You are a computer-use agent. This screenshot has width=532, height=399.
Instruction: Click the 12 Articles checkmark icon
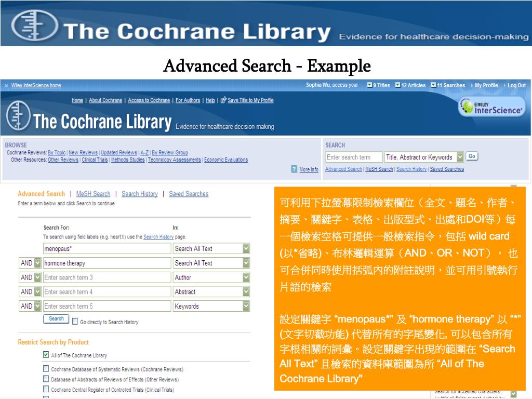coord(397,85)
